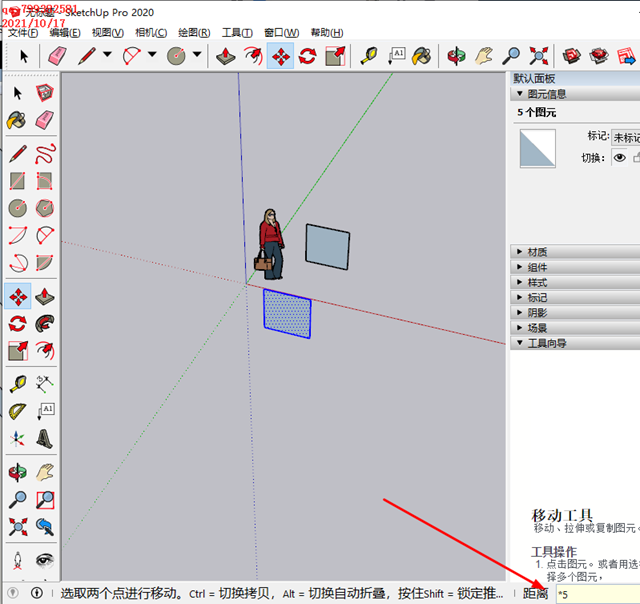
Task: Activate Push/Pull tool in top toolbar
Action: (226, 56)
